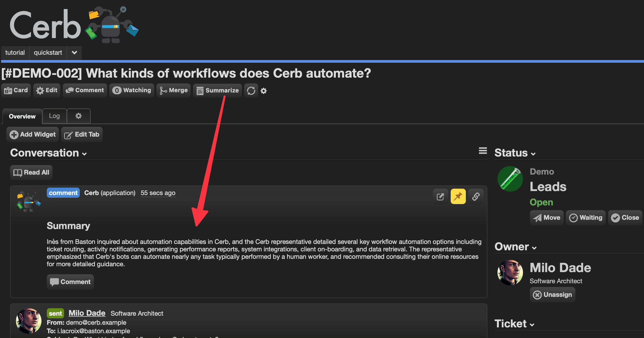Screen dimensions: 644x338
Task: Click Cerb bot avatar on comment
Action: click(29, 201)
